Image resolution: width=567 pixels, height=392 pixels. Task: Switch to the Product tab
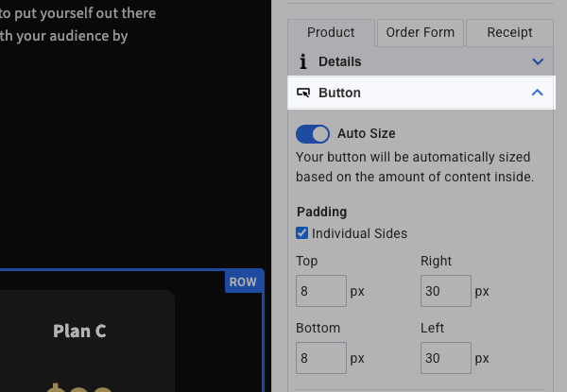331,32
